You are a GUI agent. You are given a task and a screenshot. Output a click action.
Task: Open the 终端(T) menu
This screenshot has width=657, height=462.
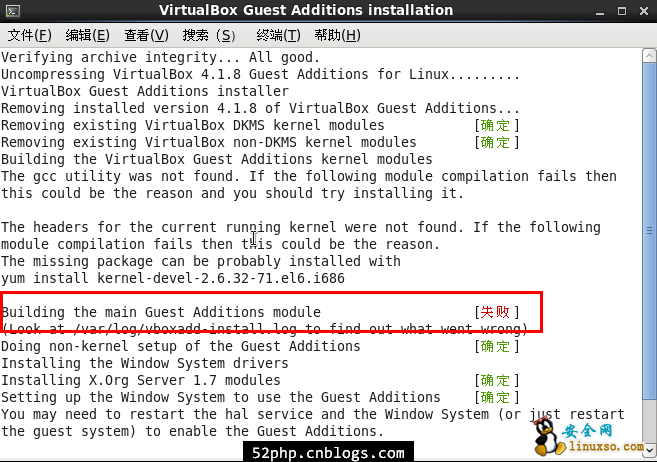click(278, 36)
